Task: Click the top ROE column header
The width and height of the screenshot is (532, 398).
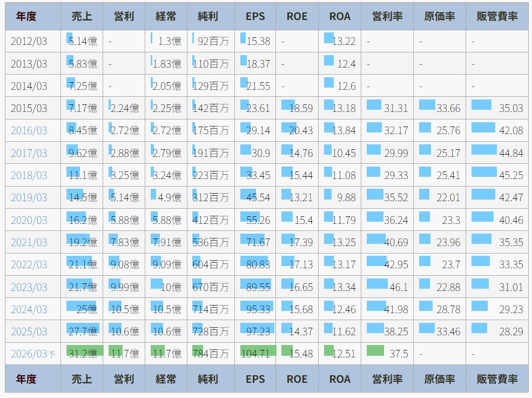Action: 297,16
